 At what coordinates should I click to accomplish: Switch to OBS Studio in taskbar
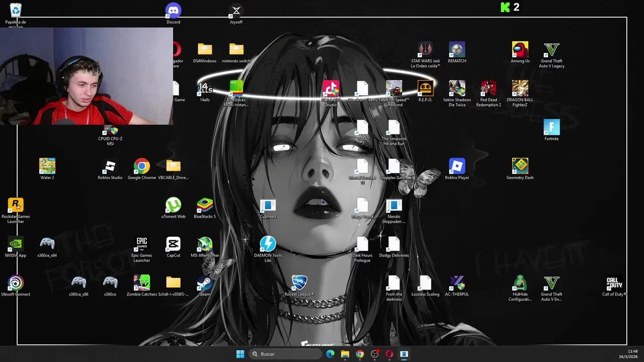374,354
